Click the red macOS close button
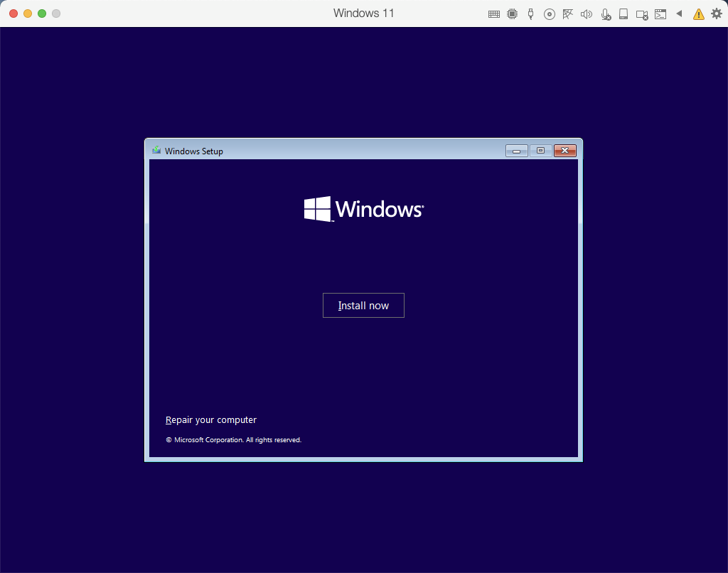 14,14
